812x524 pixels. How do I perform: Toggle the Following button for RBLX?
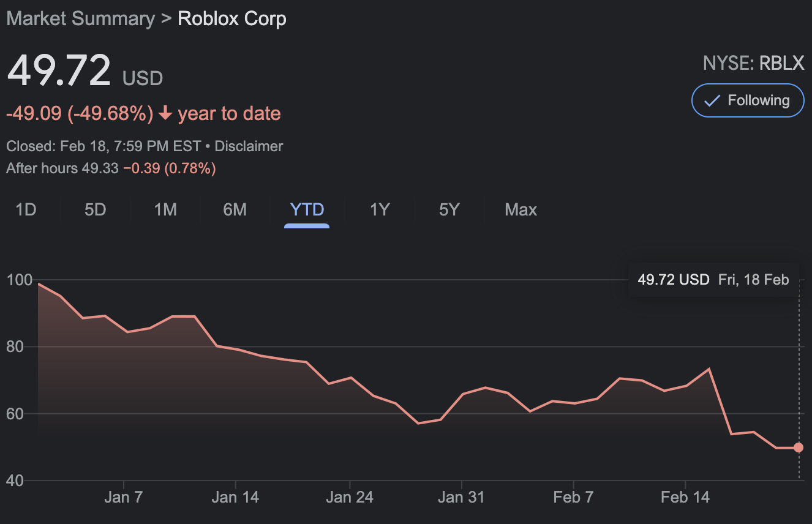point(748,100)
